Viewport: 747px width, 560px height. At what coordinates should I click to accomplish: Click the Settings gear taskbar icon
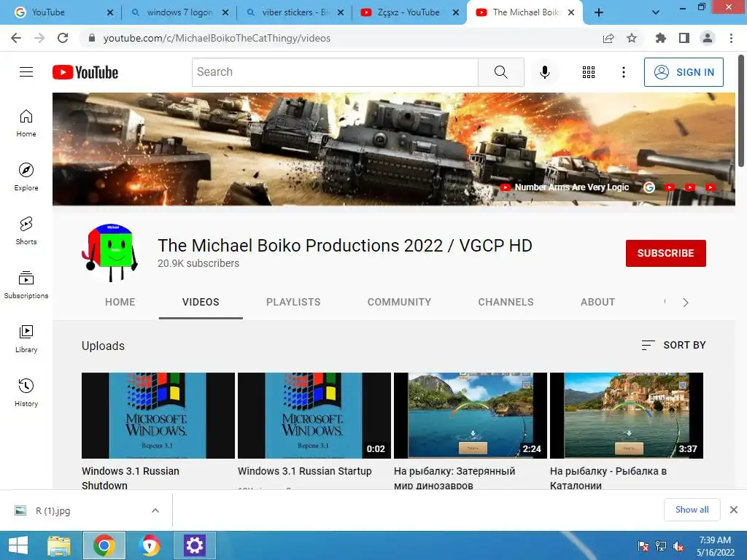click(194, 545)
